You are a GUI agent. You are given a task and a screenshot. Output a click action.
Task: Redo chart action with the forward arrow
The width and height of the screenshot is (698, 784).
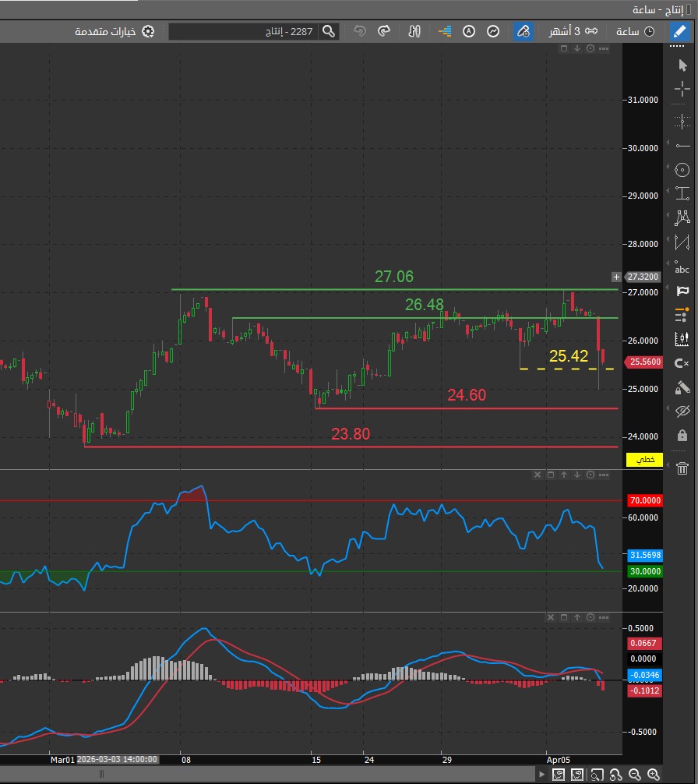pos(383,31)
